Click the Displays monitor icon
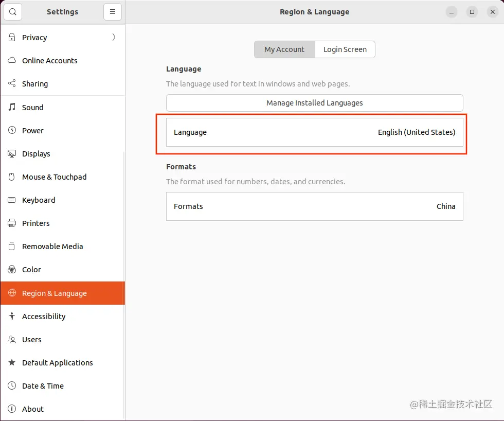 point(12,153)
